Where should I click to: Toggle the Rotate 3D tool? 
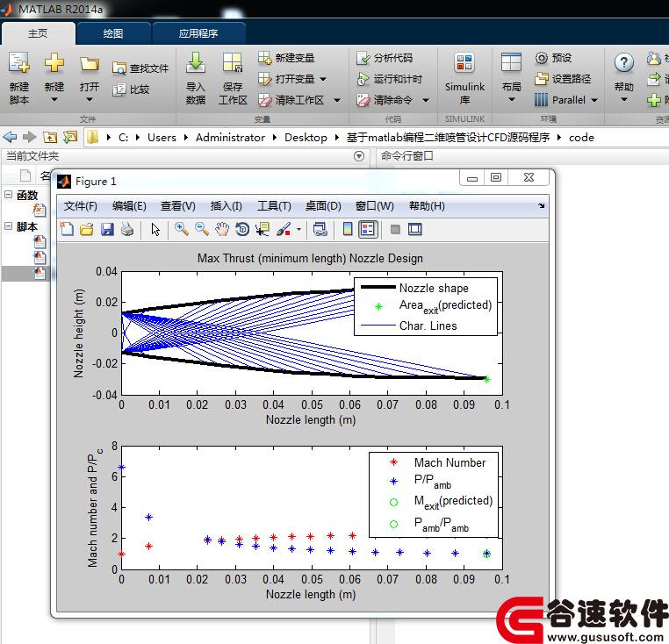[x=242, y=230]
